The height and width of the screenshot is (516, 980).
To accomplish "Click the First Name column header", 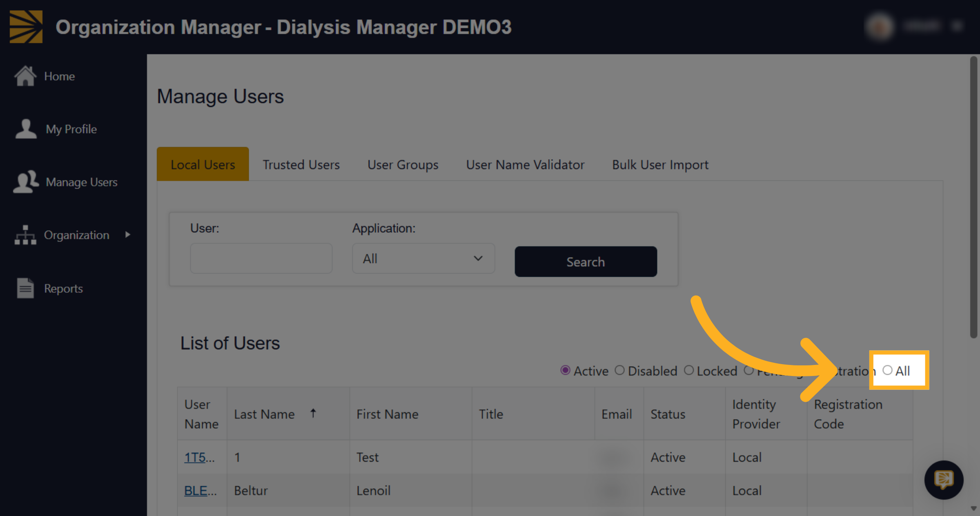I will [x=411, y=414].
